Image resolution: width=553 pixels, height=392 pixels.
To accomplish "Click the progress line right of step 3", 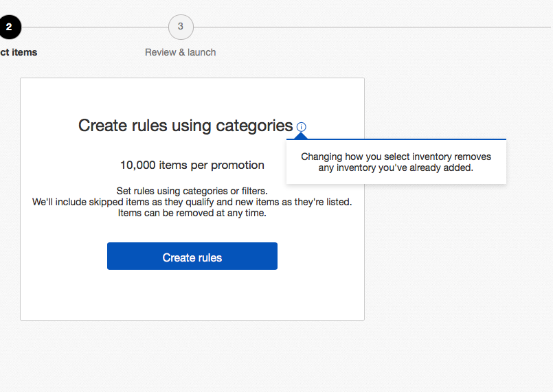I will [x=371, y=27].
